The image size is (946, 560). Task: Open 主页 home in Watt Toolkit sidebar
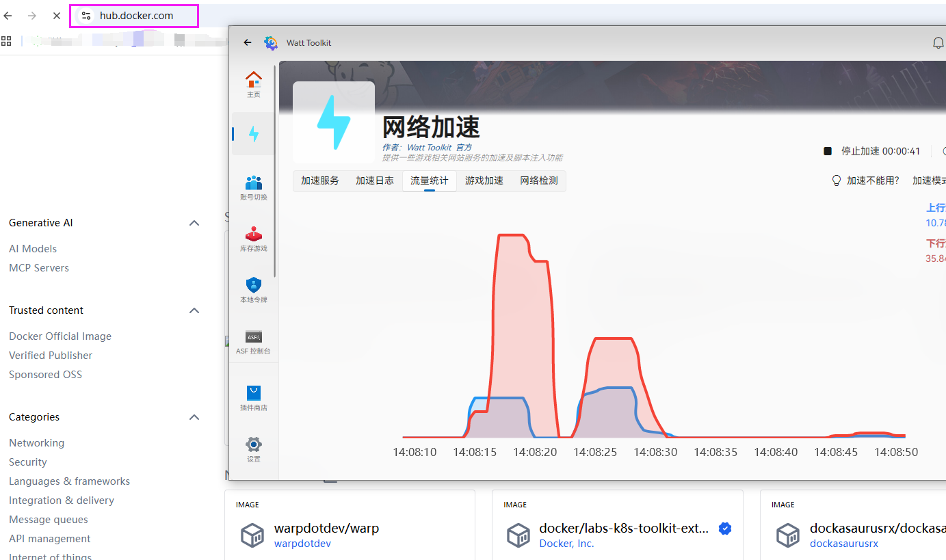[x=254, y=84]
